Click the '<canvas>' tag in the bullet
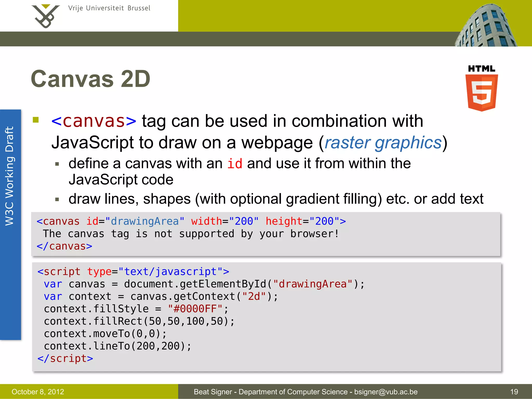 click(94, 121)
